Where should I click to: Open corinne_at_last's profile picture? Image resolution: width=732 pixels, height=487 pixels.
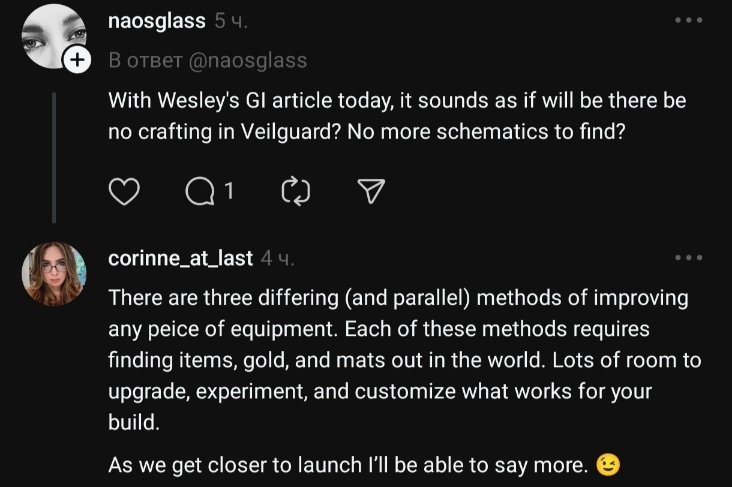coord(54,273)
